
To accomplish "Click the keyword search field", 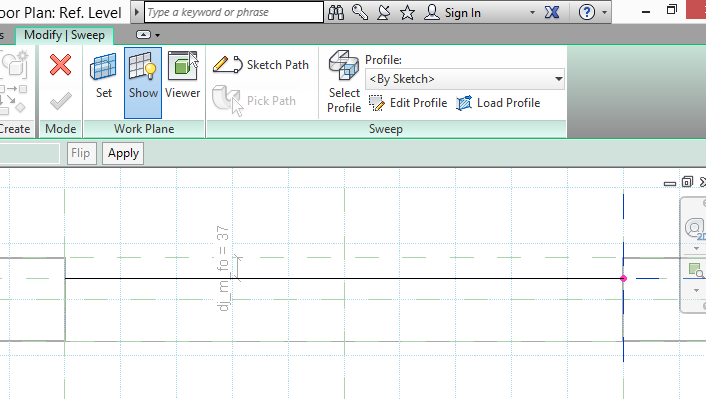I will pyautogui.click(x=234, y=12).
